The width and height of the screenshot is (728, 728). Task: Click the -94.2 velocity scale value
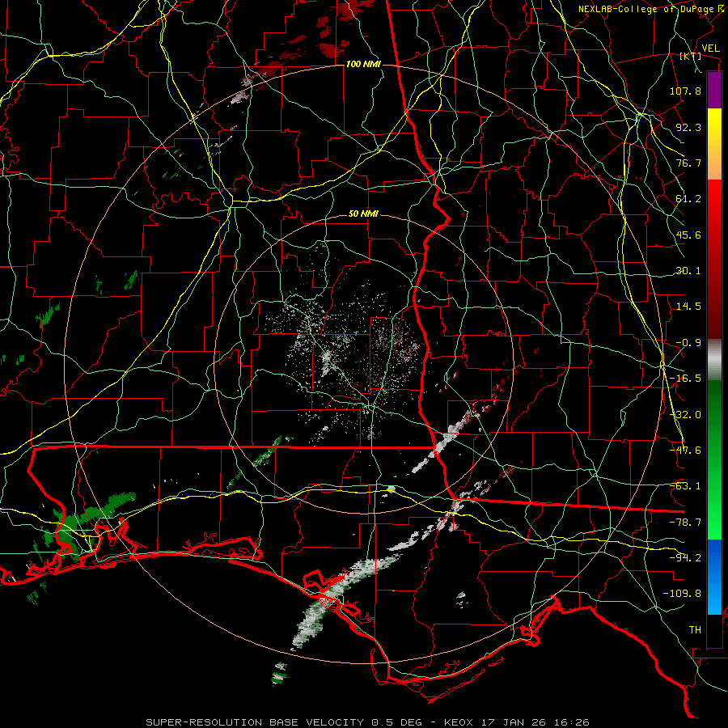pos(685,558)
